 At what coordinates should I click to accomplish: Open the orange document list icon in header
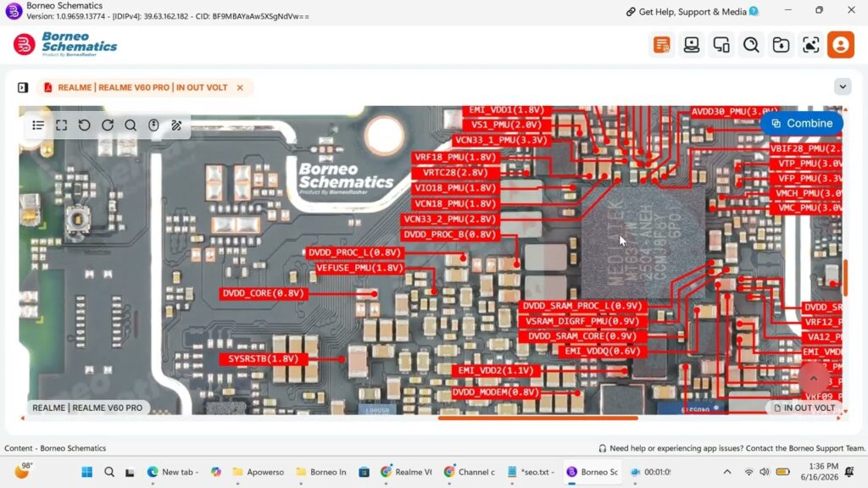click(661, 45)
